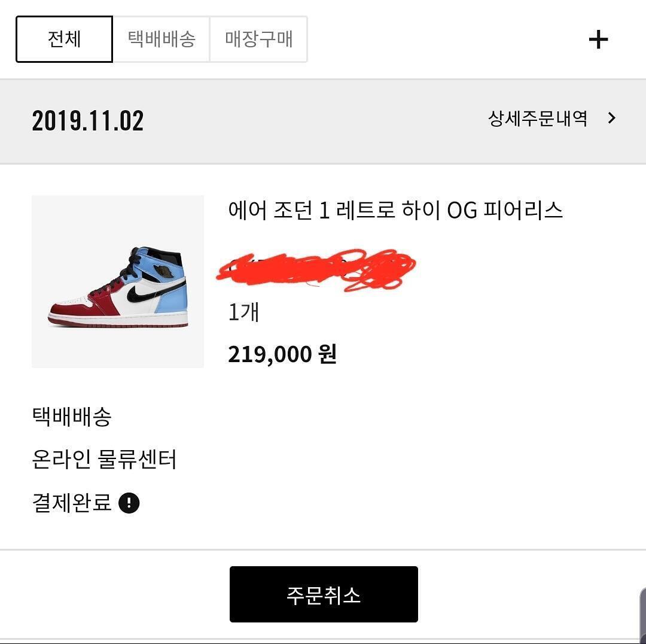Click the empty gray area of the order header bar
The image size is (646, 644).
311,120
